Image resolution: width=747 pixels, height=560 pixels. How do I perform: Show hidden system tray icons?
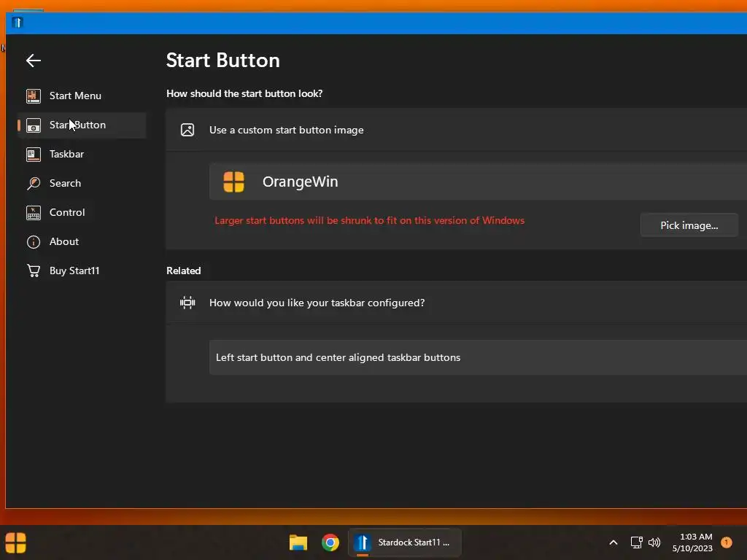pos(614,542)
